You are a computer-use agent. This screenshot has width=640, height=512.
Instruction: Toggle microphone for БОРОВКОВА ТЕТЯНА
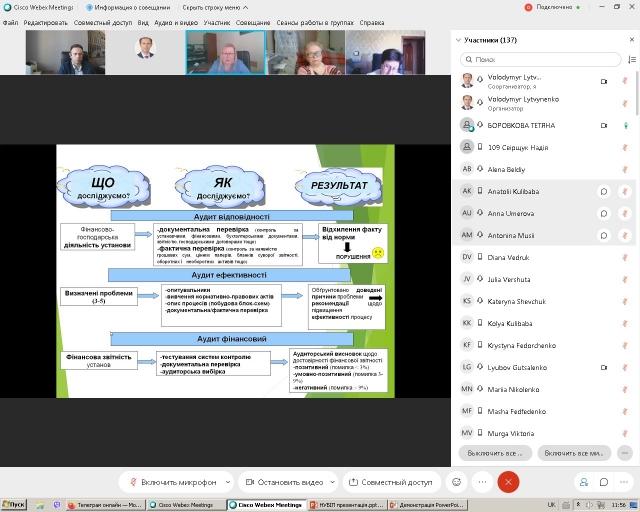[625, 126]
